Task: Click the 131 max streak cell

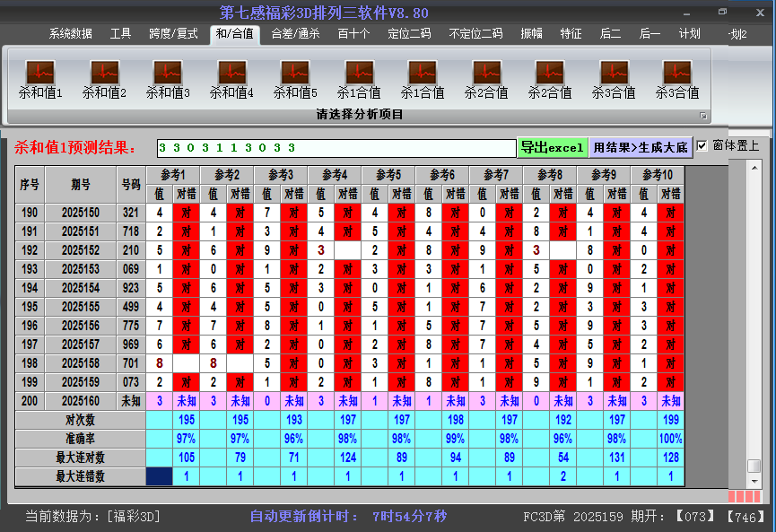Action: point(617,458)
